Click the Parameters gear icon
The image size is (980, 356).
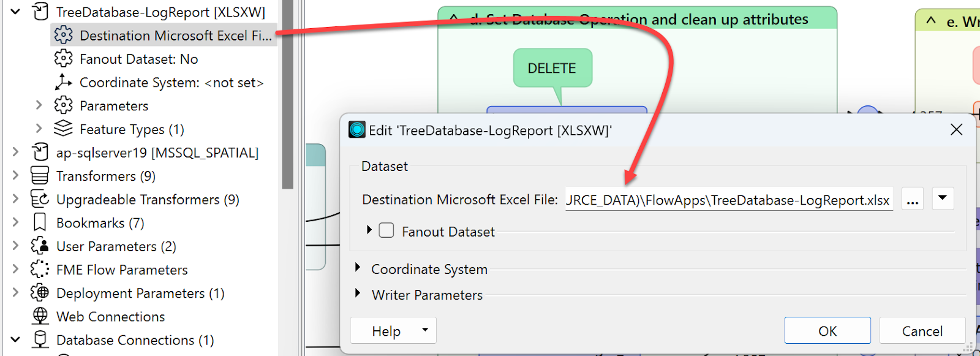click(x=63, y=105)
